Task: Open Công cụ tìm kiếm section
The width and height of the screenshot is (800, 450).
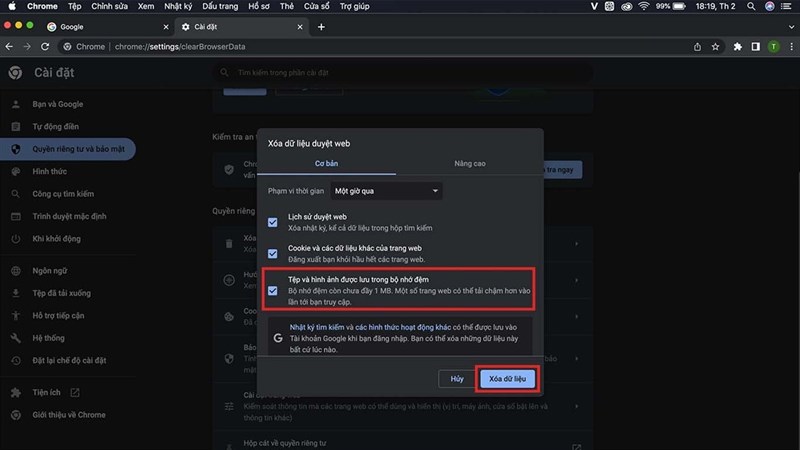Action: click(x=63, y=194)
